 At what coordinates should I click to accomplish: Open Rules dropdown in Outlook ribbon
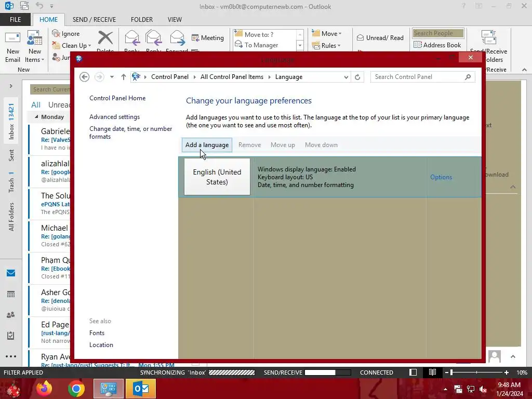point(326,46)
